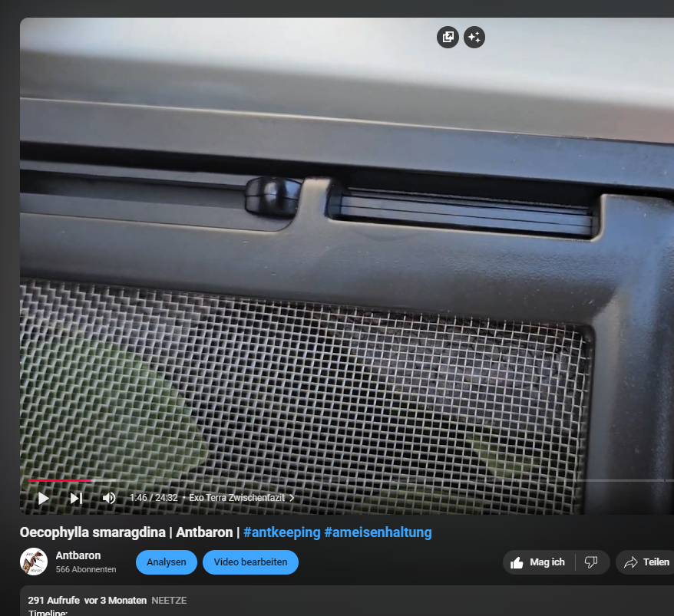The image size is (674, 616).
Task: Open the Analysen page
Action: click(167, 562)
